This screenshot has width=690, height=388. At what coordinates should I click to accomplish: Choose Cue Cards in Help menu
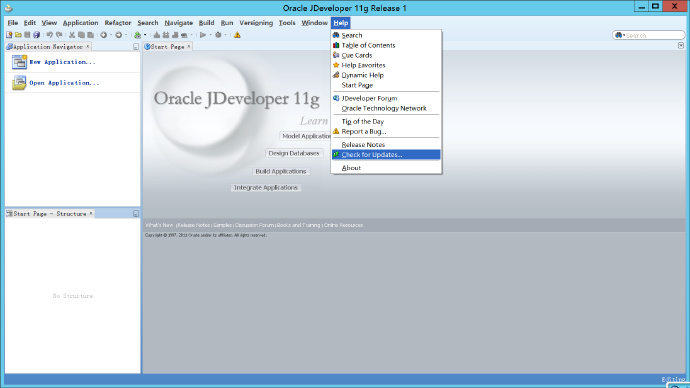(386, 55)
